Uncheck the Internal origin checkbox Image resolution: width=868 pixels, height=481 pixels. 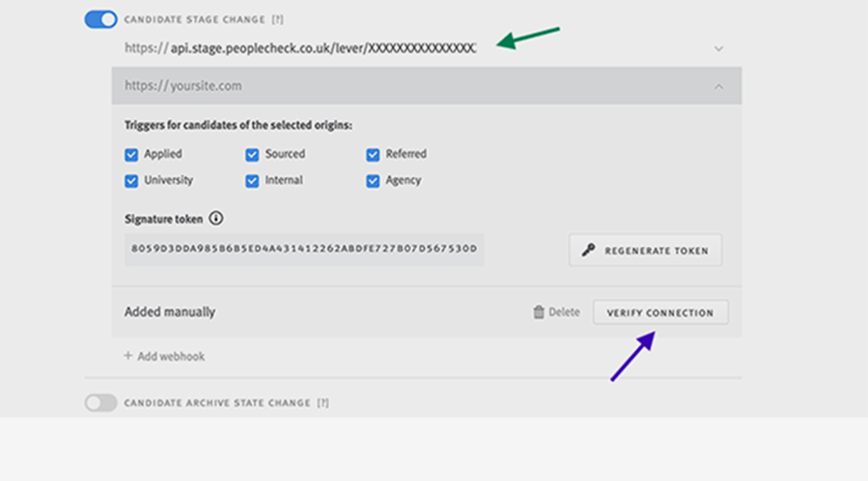click(252, 181)
